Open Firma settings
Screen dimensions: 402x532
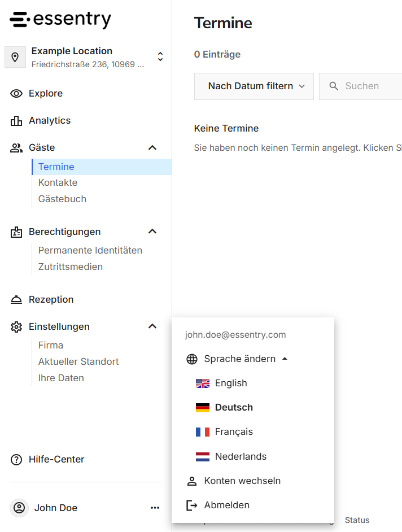click(x=51, y=346)
